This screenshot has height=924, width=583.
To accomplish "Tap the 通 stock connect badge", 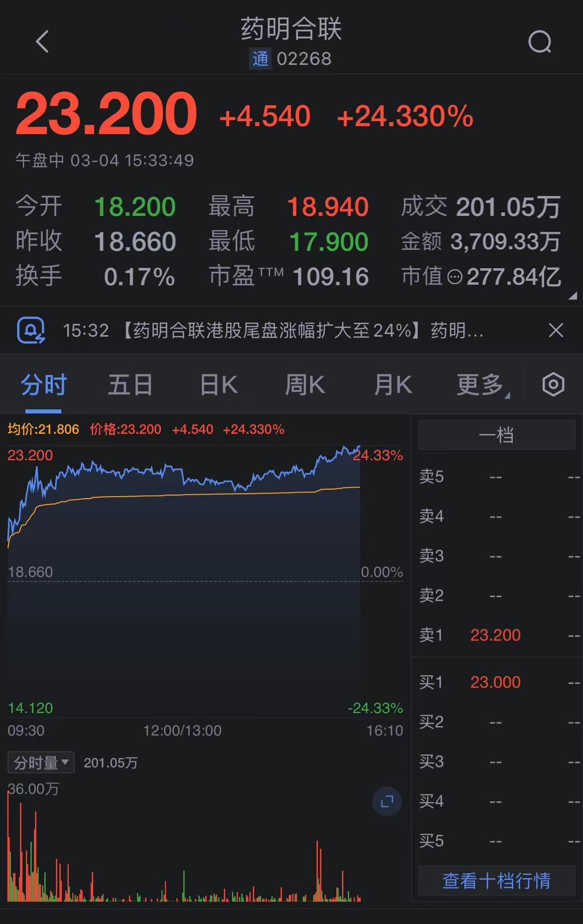I will point(260,59).
